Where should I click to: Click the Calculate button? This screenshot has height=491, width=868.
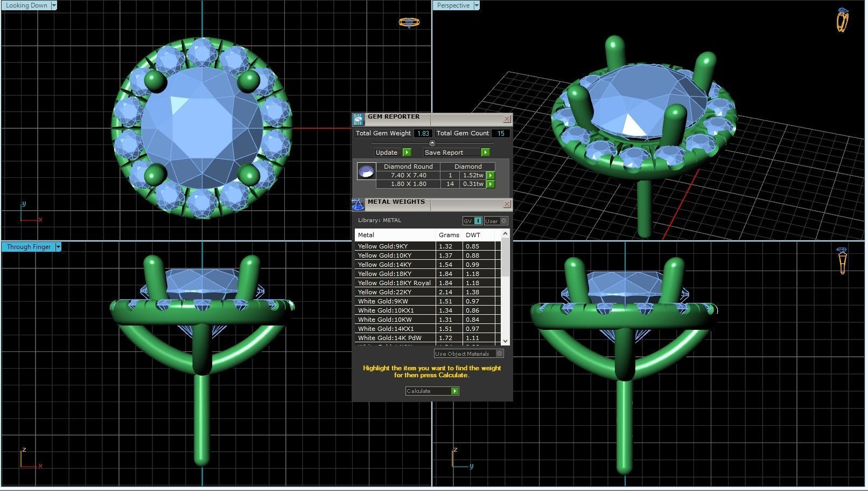click(x=432, y=391)
